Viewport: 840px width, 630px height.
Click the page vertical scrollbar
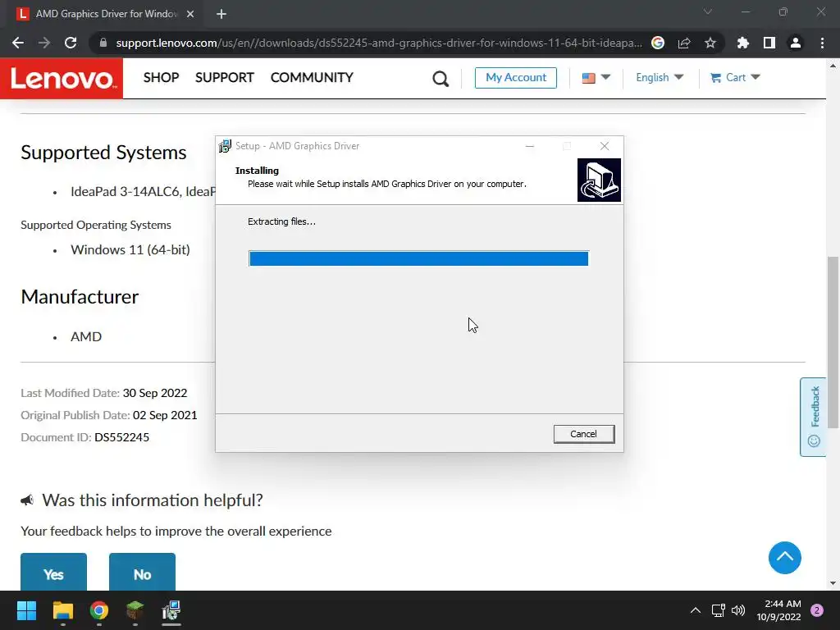tap(833, 343)
